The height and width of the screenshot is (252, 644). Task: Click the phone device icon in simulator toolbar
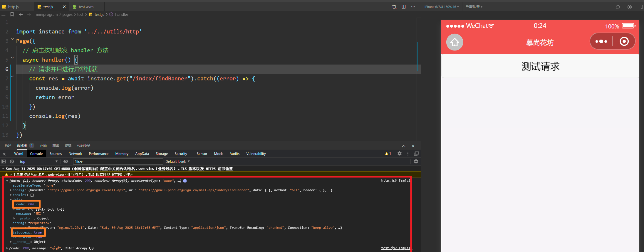tap(641, 7)
